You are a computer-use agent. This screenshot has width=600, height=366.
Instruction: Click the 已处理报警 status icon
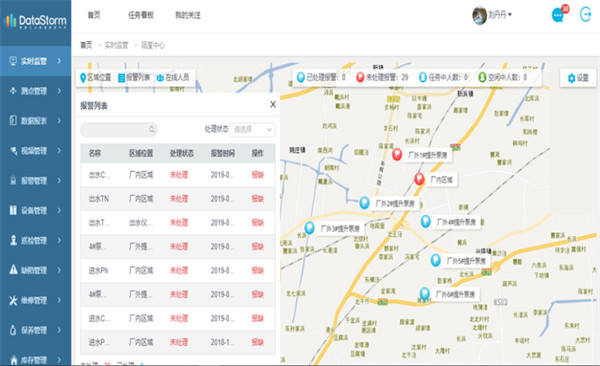tap(301, 77)
